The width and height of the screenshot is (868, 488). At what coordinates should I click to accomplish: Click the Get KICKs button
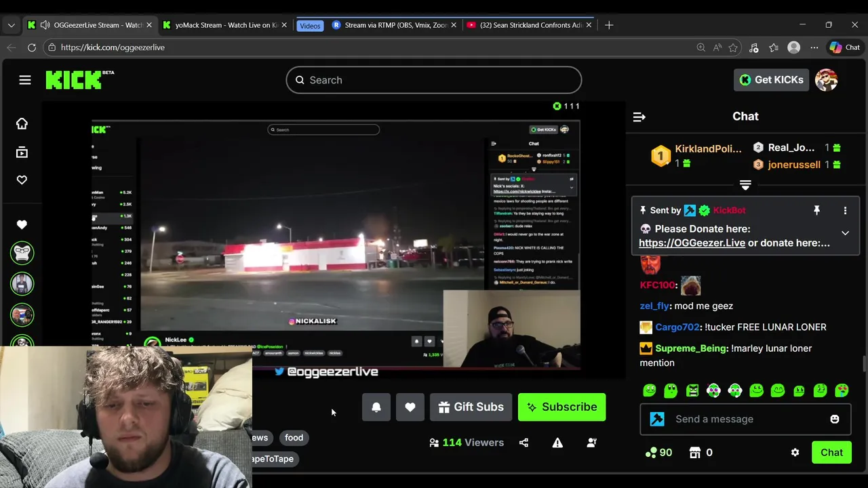772,80
